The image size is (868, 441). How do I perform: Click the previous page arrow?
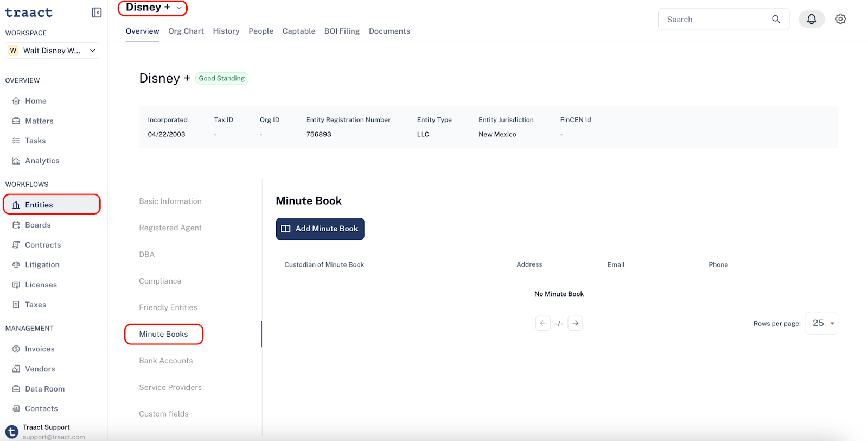coord(543,323)
